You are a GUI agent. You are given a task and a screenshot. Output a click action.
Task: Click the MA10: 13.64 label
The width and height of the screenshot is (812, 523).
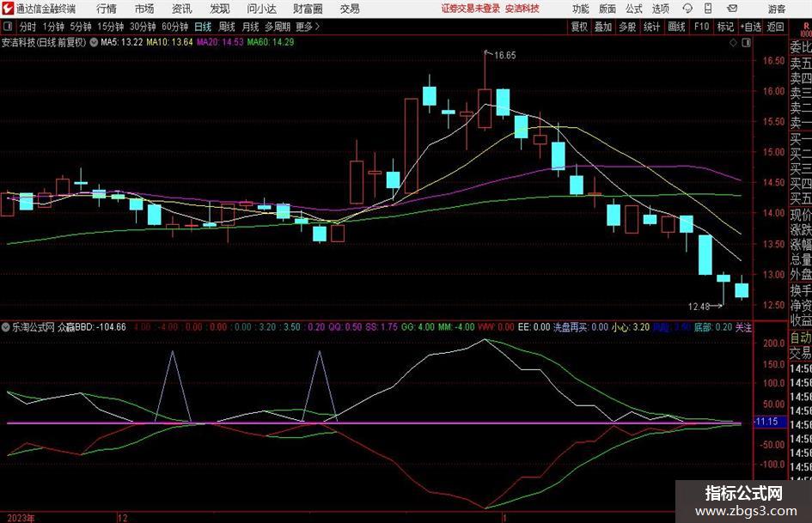(x=169, y=42)
